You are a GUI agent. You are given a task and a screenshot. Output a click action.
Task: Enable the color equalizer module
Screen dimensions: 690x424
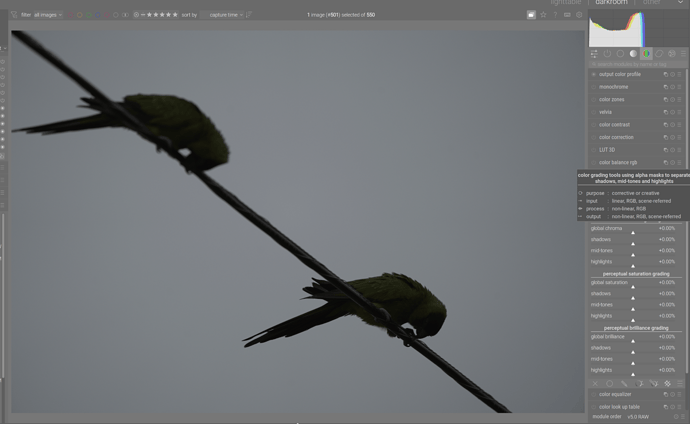tap(593, 394)
